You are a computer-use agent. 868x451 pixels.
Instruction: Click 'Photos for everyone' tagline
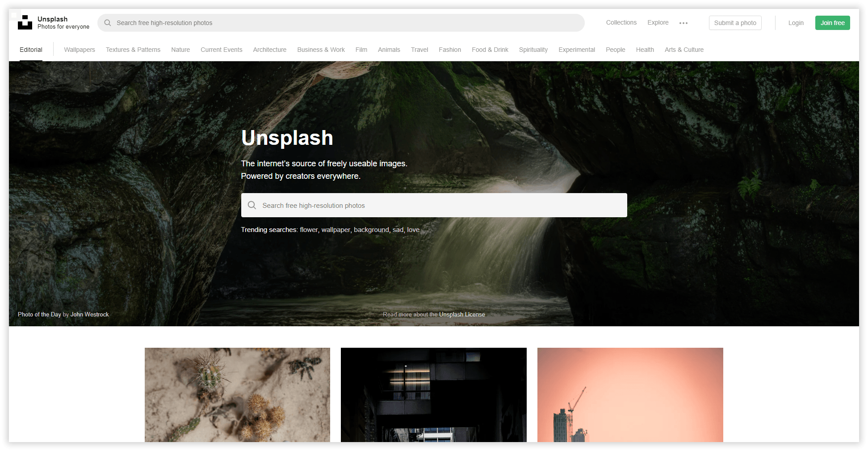(x=63, y=27)
